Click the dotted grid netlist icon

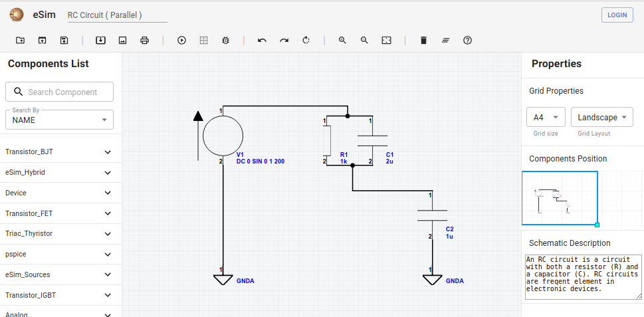pos(204,41)
